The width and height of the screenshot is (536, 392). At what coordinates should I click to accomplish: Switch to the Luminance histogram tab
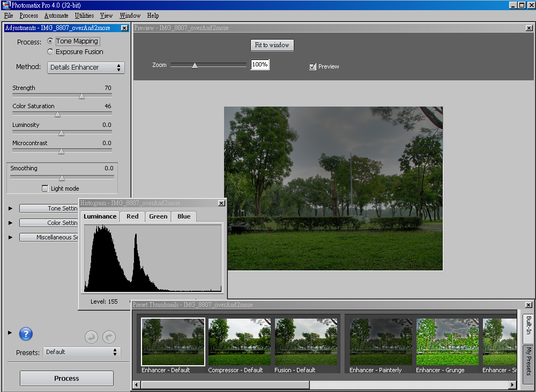click(x=100, y=216)
